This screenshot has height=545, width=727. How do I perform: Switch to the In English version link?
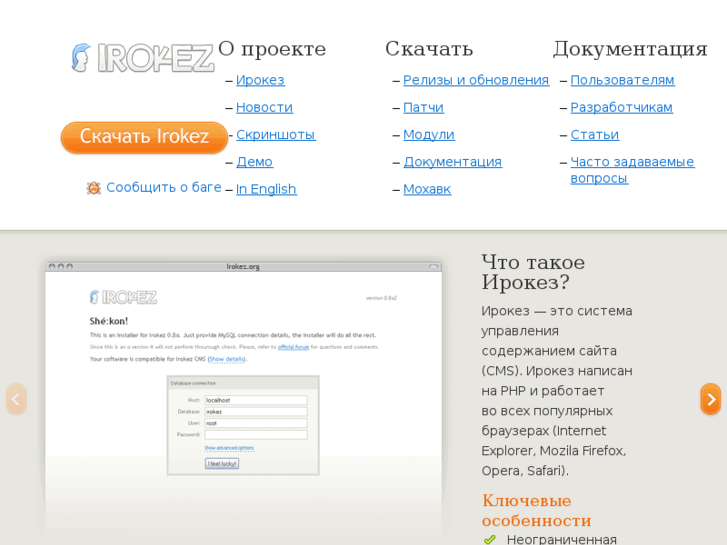click(x=266, y=189)
